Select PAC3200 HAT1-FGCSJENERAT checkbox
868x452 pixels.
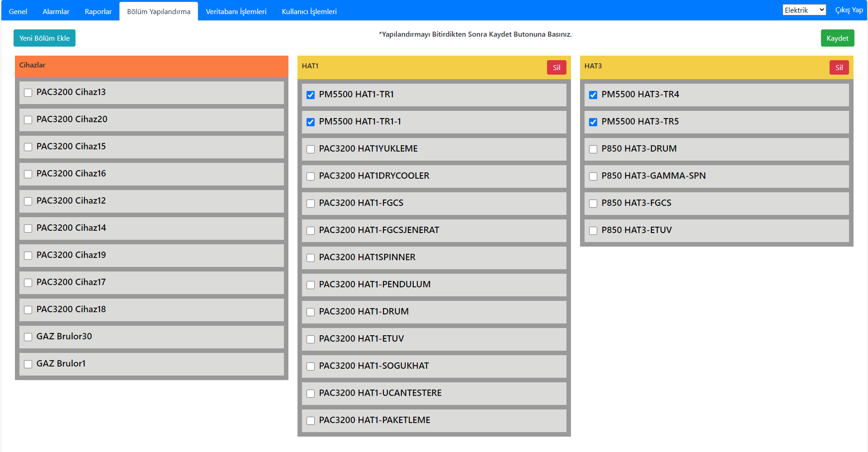(x=311, y=231)
